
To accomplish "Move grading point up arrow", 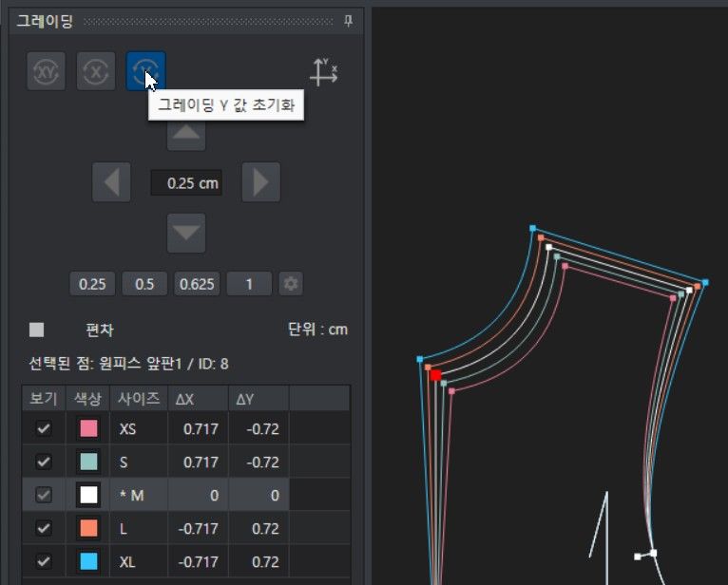I will (186, 133).
